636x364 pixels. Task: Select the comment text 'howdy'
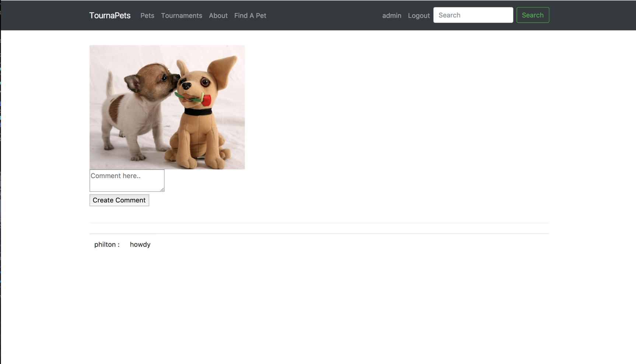[x=140, y=244]
